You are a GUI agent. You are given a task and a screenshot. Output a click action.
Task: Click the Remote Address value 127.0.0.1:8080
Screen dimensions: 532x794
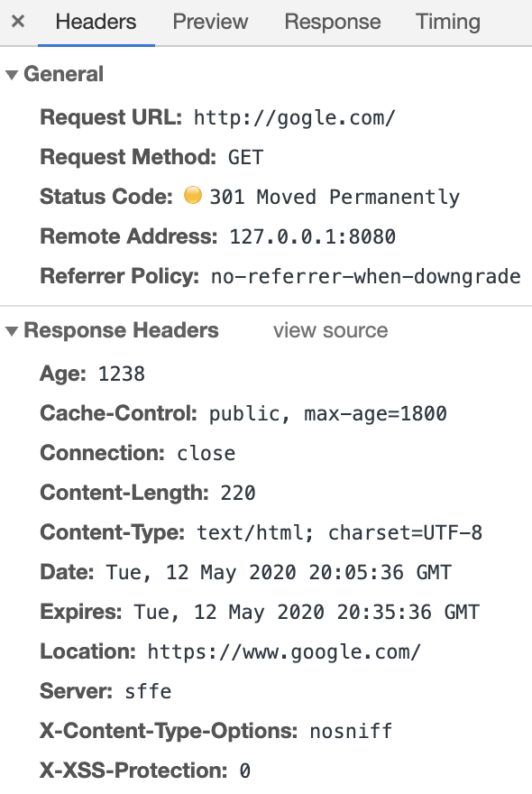coord(313,236)
